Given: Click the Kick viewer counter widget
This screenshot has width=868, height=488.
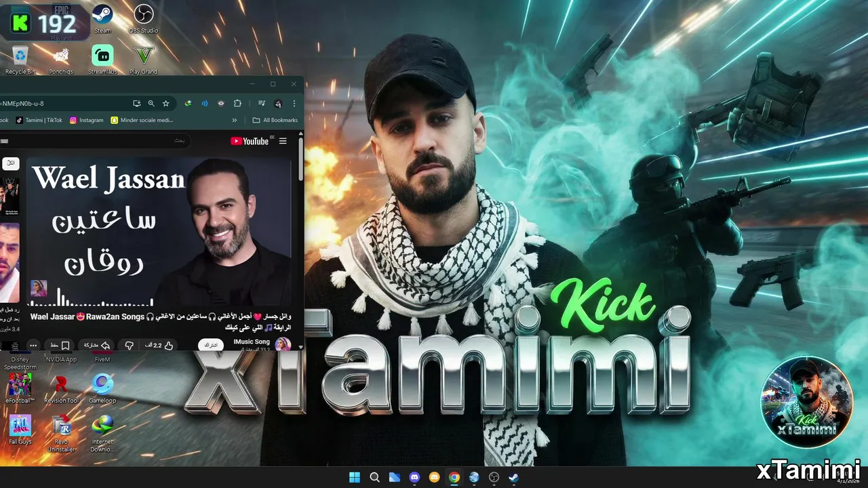Looking at the screenshot, I should click(x=44, y=24).
